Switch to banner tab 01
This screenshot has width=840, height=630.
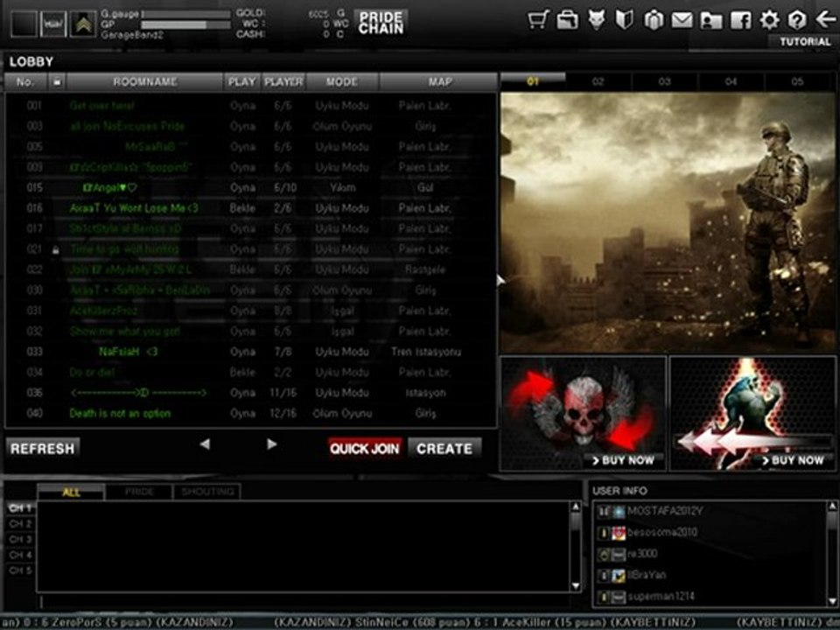[533, 81]
